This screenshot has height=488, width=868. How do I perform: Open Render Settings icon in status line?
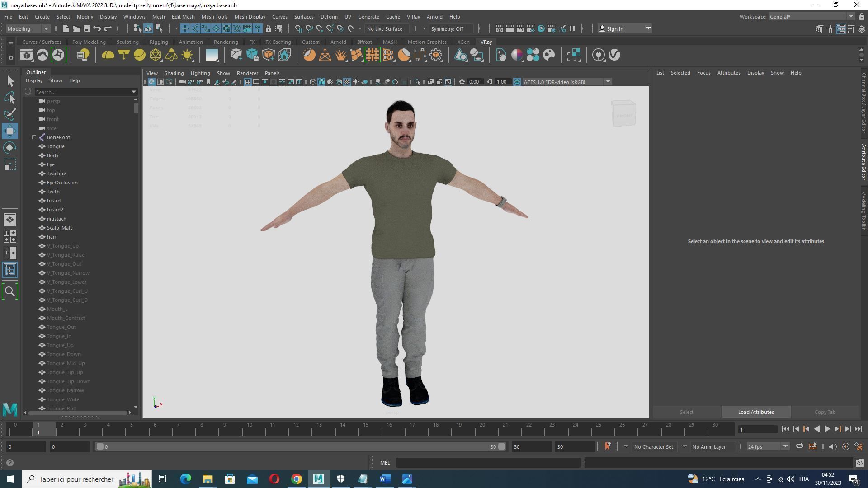(530, 28)
